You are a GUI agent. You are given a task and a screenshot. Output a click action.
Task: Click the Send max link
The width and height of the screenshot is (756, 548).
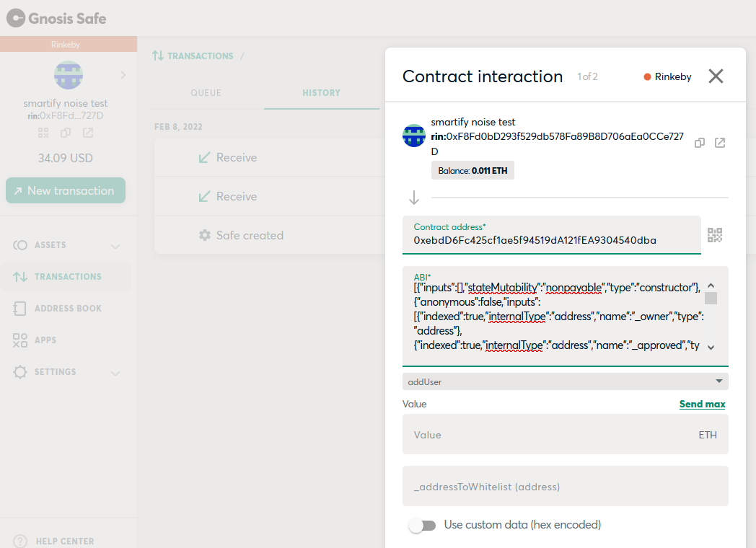[x=702, y=404]
